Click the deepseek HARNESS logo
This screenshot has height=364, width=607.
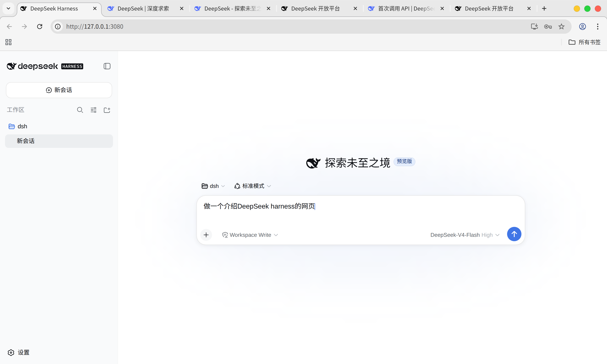point(45,66)
